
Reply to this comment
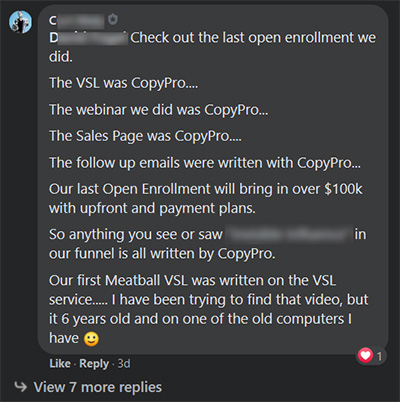tap(94, 364)
